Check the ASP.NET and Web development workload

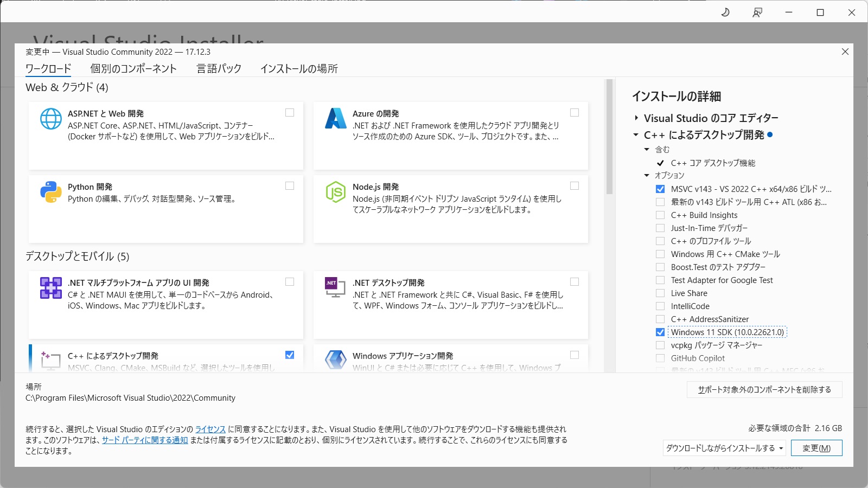point(290,113)
